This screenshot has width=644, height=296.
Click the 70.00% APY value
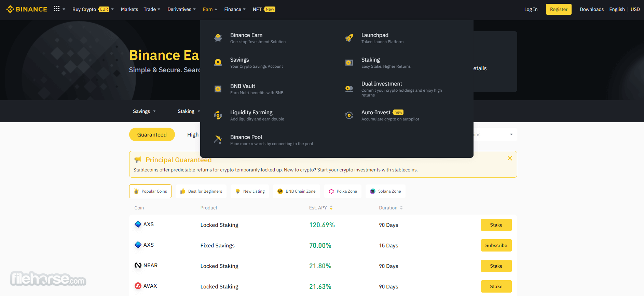tap(320, 245)
